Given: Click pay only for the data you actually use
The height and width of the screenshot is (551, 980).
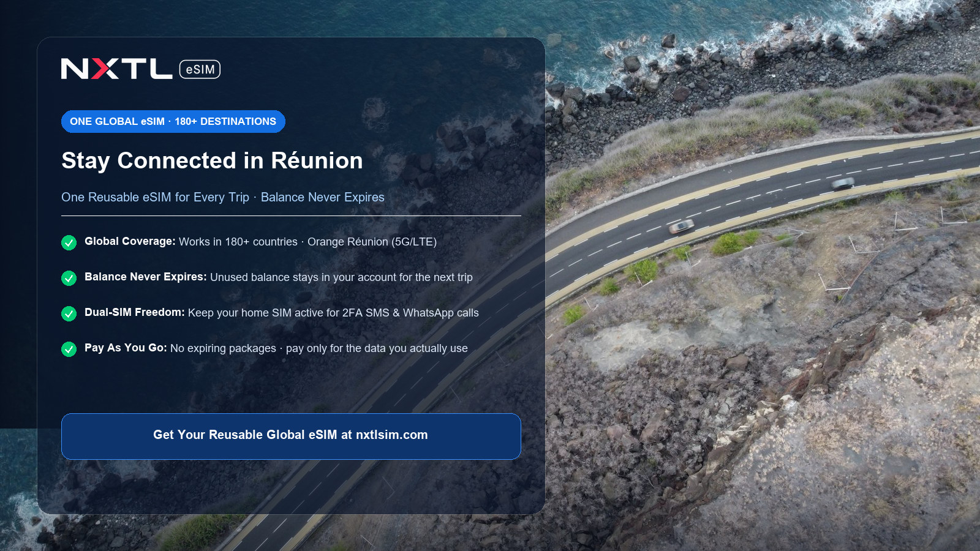Looking at the screenshot, I should coord(377,348).
